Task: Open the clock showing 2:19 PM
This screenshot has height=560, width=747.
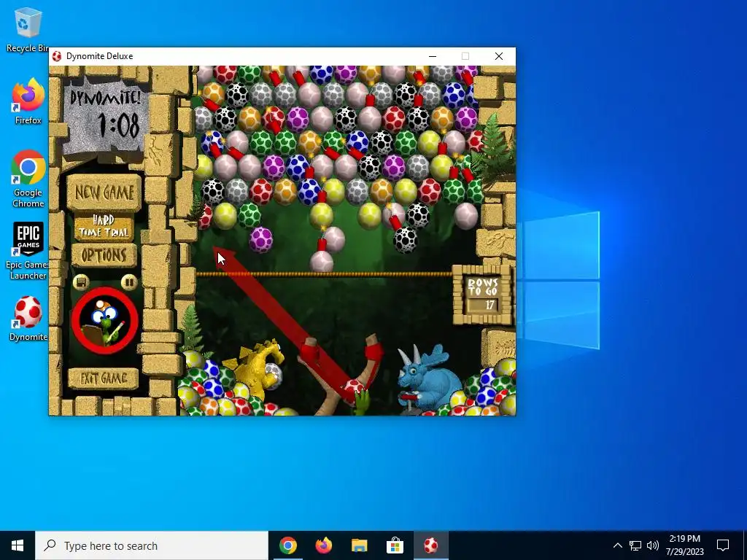Action: click(x=684, y=545)
